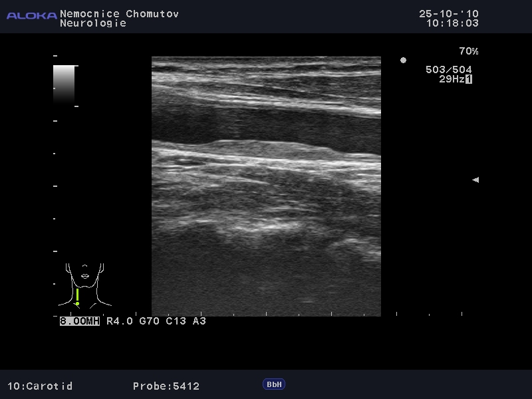Viewport: 532px width, 399px height.
Task: Click the highlighted number 1 beside 29Hz
Action: click(x=469, y=79)
